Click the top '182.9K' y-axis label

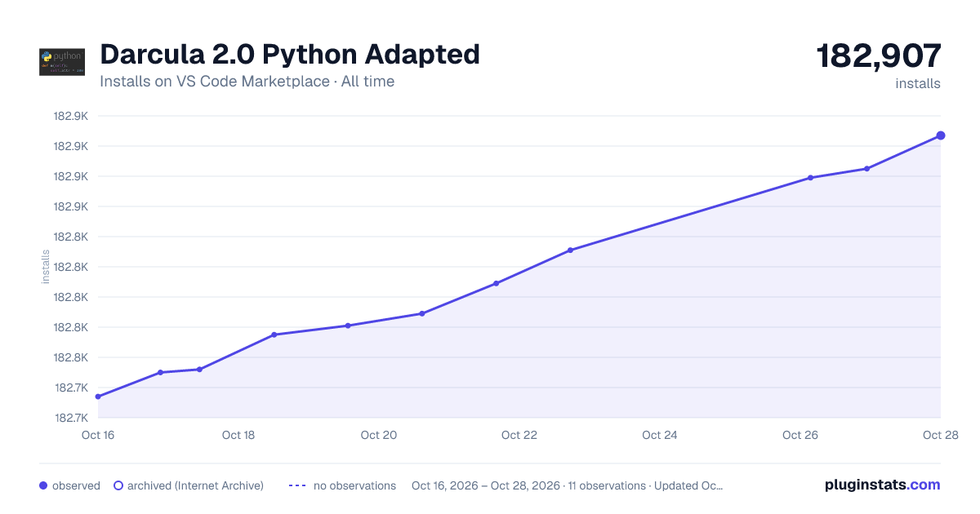71,116
